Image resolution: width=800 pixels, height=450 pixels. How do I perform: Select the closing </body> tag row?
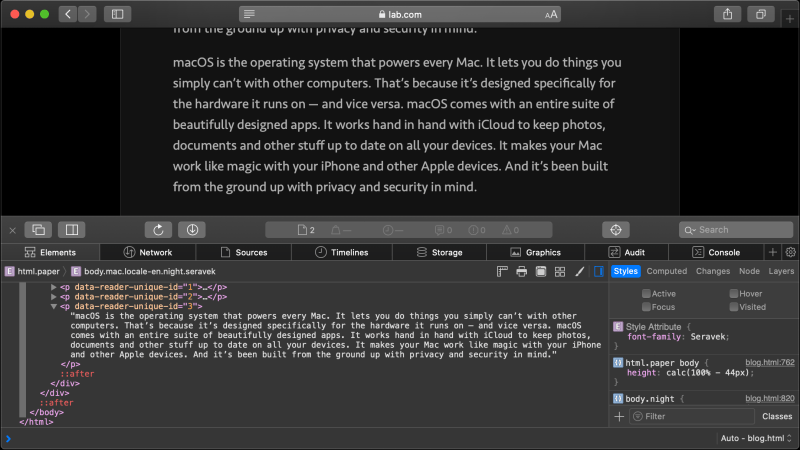coord(46,412)
